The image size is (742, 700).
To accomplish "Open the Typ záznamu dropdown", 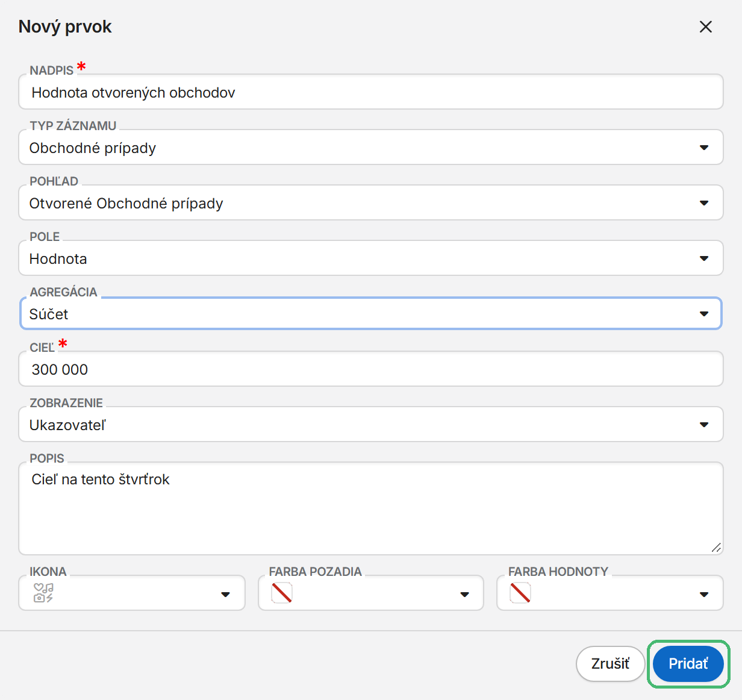I will point(371,148).
